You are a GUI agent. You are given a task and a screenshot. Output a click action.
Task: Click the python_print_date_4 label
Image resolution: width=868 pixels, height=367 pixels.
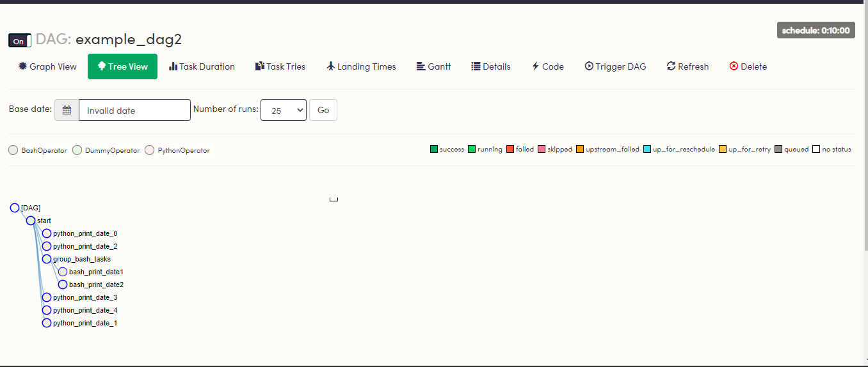tap(85, 311)
